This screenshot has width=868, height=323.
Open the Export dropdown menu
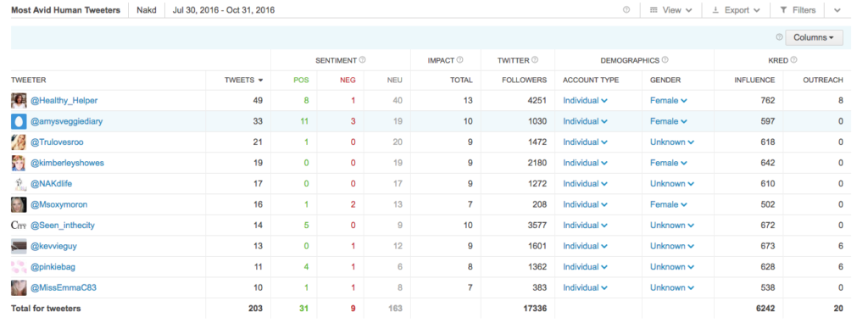736,10
